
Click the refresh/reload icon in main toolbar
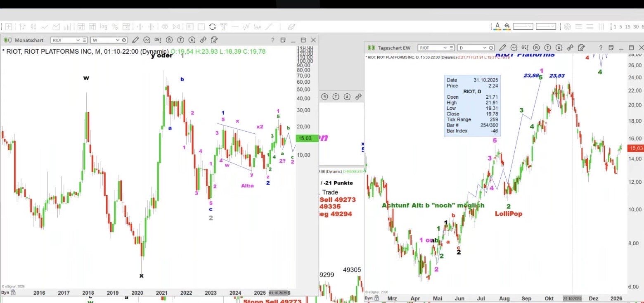point(212,27)
